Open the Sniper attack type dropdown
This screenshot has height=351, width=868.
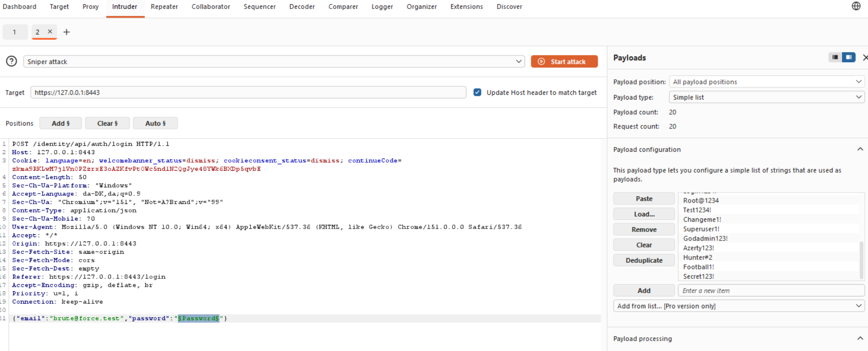click(274, 62)
